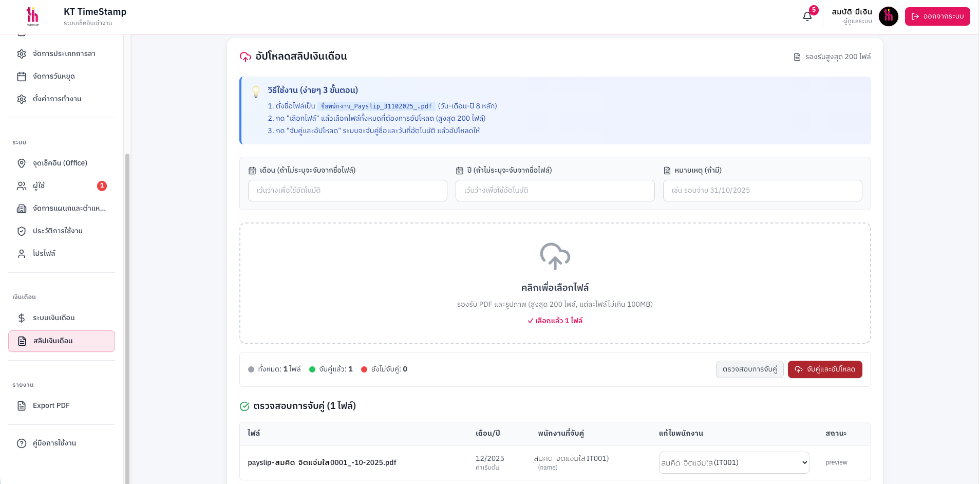The height and width of the screenshot is (484, 980).
Task: Expand the employee correction dropdown
Action: [x=733, y=463]
